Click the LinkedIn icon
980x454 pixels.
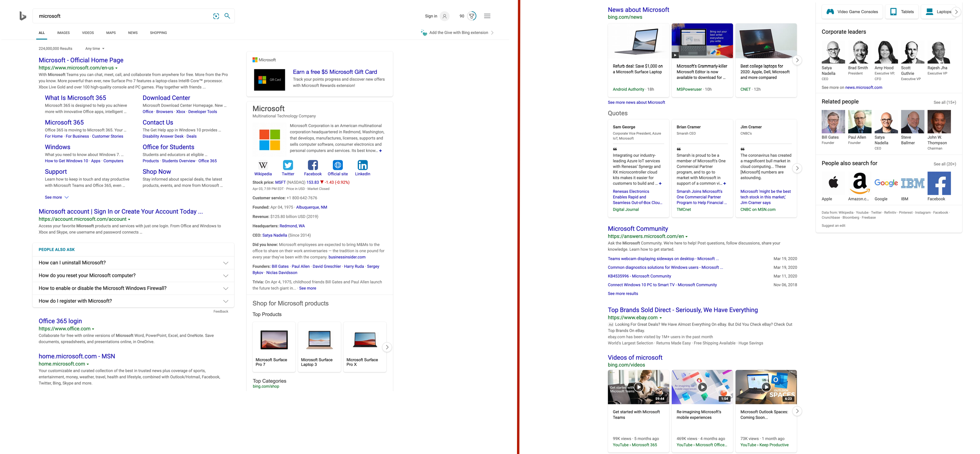pyautogui.click(x=362, y=165)
